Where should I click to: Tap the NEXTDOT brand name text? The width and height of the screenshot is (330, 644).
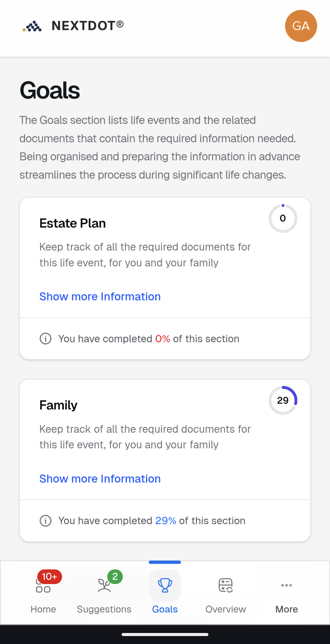[x=88, y=26]
